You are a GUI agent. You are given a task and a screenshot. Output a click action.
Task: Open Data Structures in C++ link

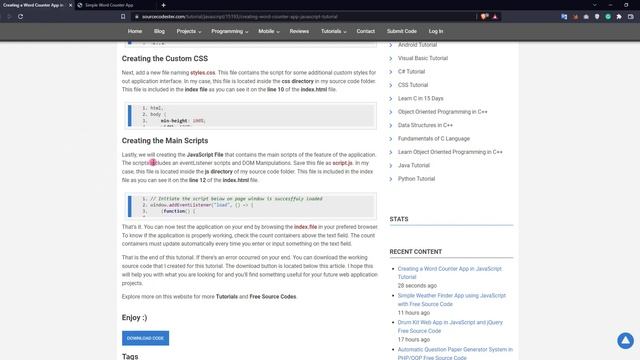425,125
